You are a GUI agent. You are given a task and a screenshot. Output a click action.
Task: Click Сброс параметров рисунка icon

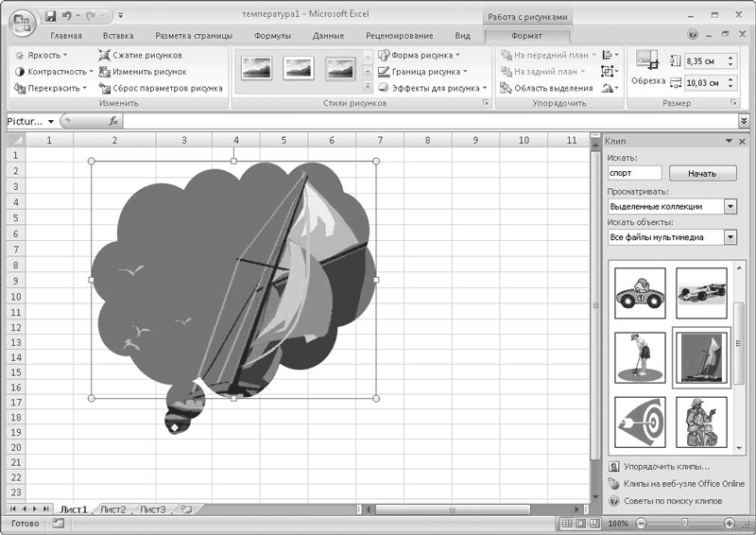[x=104, y=88]
